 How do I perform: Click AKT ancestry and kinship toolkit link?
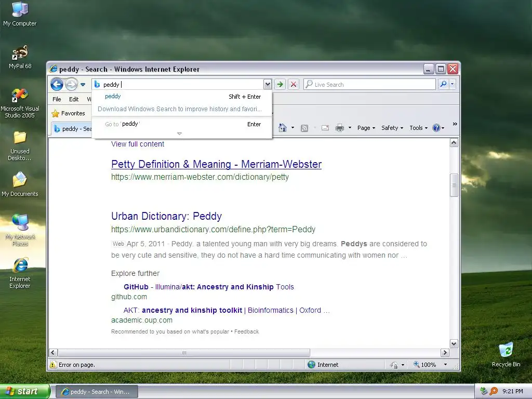[227, 310]
